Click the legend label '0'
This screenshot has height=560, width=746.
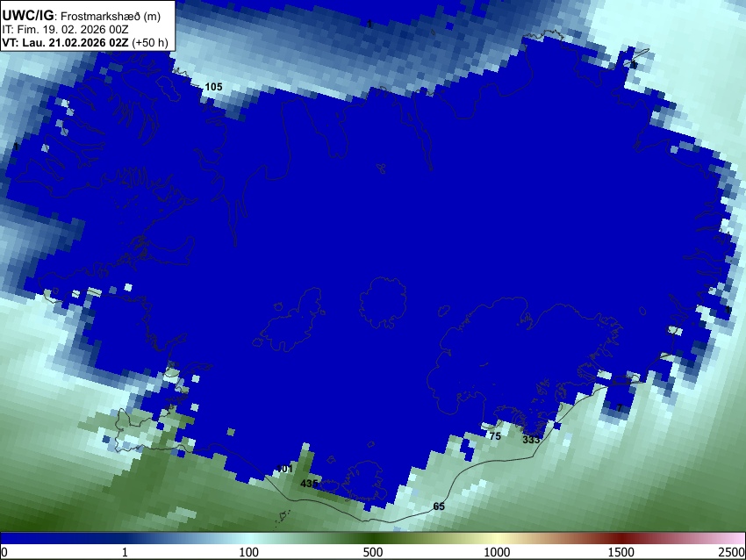click(x=4, y=552)
